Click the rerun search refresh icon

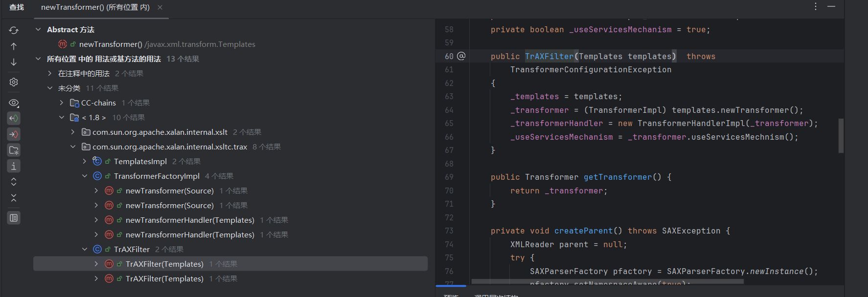14,30
